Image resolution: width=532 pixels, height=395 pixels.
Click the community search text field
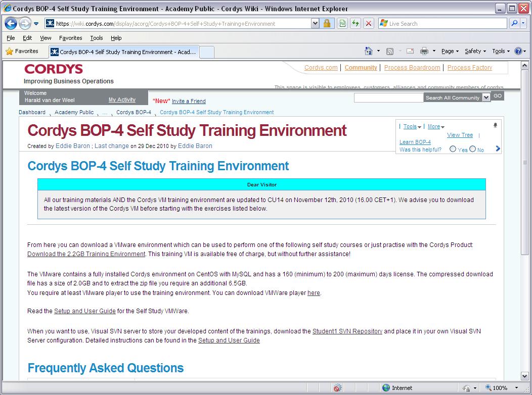389,97
